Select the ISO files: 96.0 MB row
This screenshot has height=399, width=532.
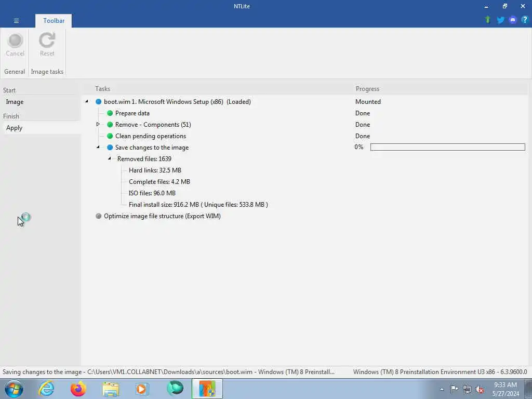152,193
